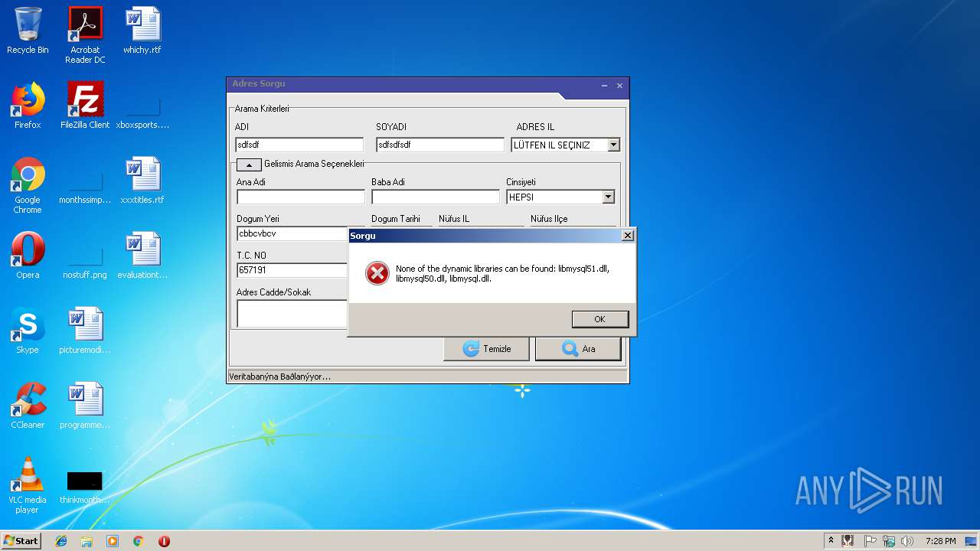Open the ADRES IL dropdown
Screen dimensions: 980x551
pos(612,145)
